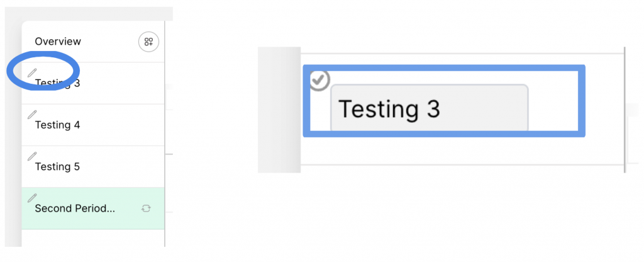Click the pencil icon on Second Period row
The width and height of the screenshot is (644, 262).
[32, 198]
